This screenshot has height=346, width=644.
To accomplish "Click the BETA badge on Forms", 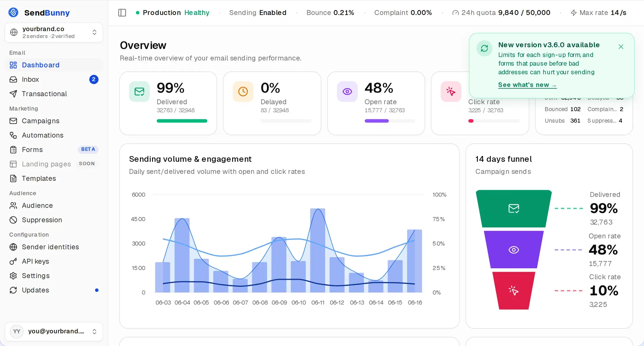I will point(88,149).
